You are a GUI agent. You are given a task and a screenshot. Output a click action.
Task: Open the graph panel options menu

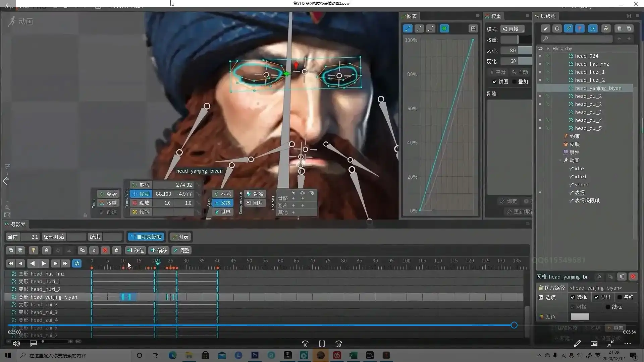[x=478, y=16]
